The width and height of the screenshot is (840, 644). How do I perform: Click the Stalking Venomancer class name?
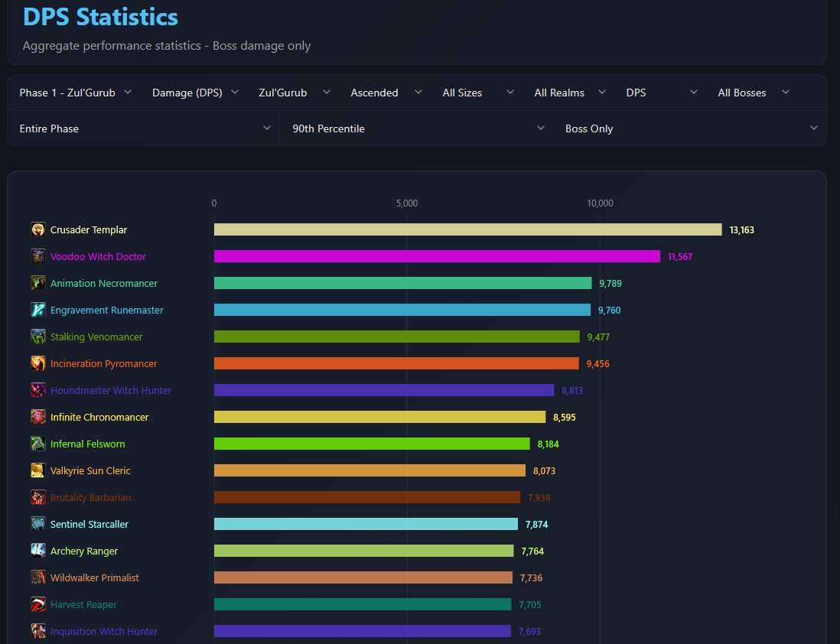click(96, 337)
